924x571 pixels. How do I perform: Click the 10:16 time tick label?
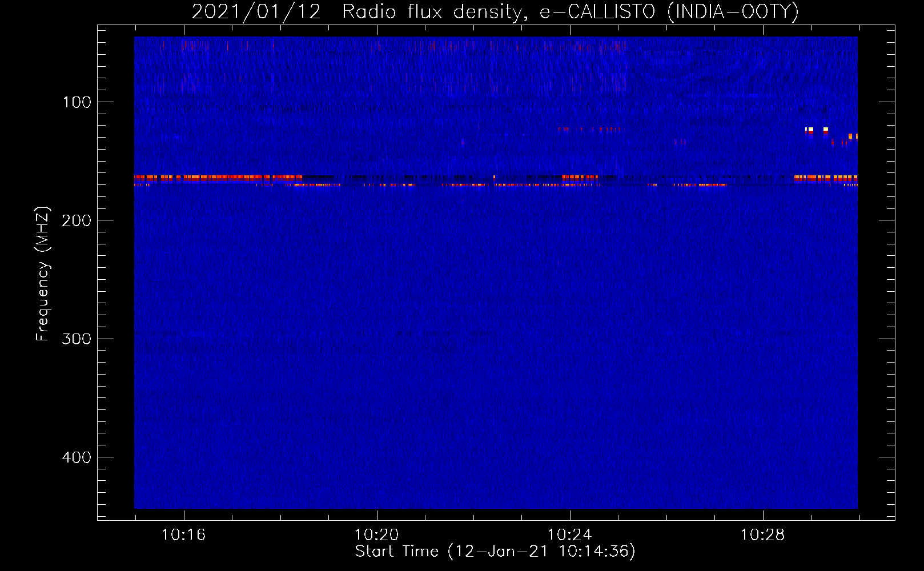point(183,535)
